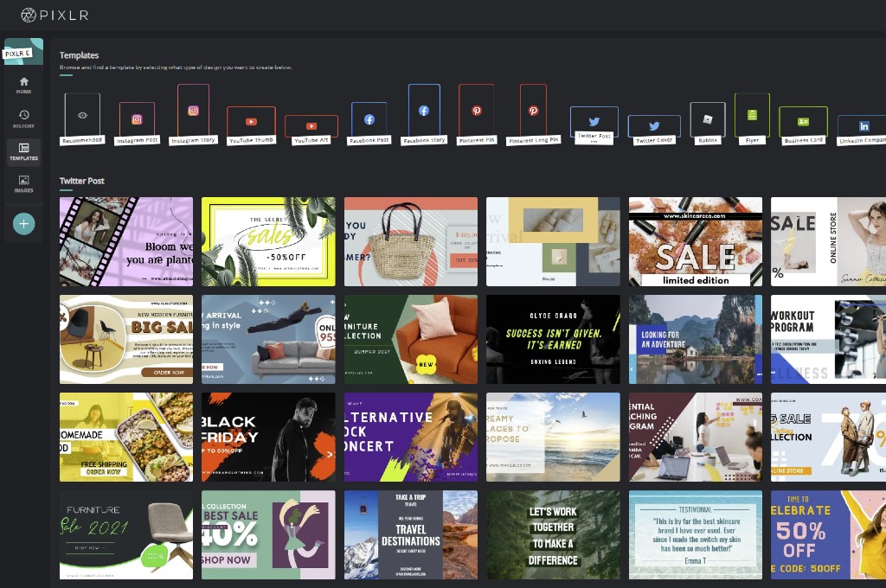Select the Twitter Cover template type

coord(654,126)
